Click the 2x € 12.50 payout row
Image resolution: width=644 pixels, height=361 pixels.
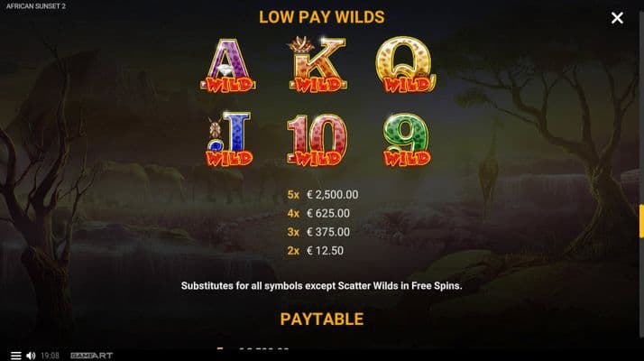pyautogui.click(x=315, y=250)
